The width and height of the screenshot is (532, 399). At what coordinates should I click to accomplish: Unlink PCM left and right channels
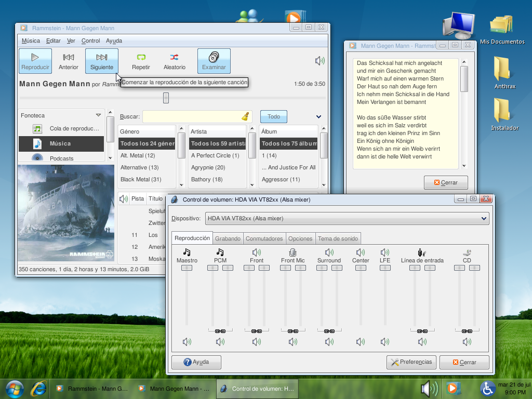[x=220, y=331]
